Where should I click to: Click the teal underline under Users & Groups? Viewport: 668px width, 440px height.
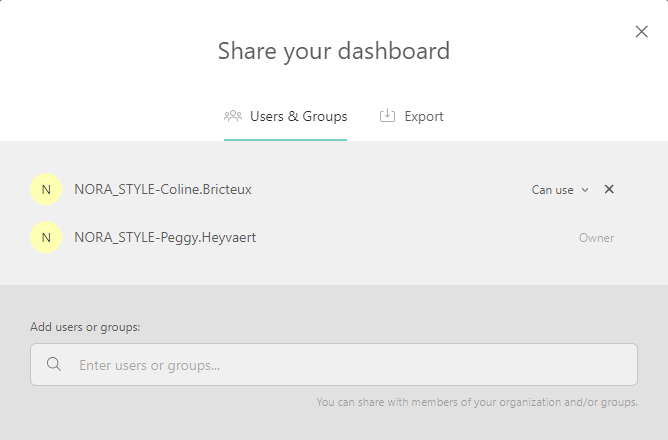click(285, 139)
